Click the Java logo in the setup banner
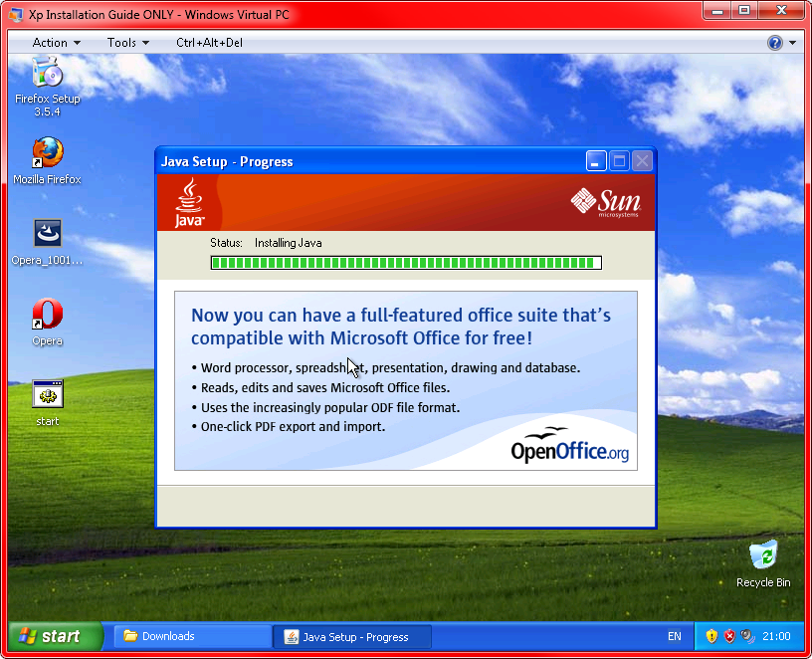Image resolution: width=812 pixels, height=659 pixels. pos(189,202)
